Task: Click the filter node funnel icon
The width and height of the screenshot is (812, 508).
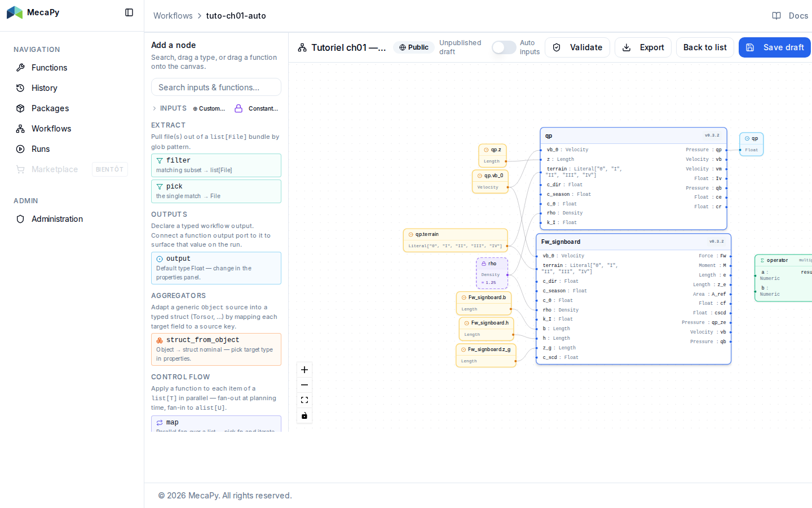Action: (x=160, y=161)
